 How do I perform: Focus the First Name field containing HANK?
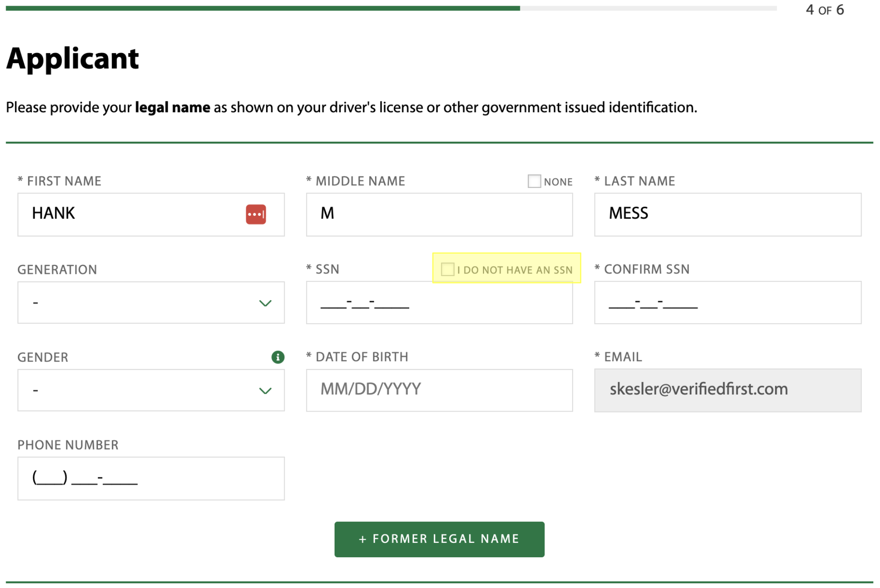151,215
